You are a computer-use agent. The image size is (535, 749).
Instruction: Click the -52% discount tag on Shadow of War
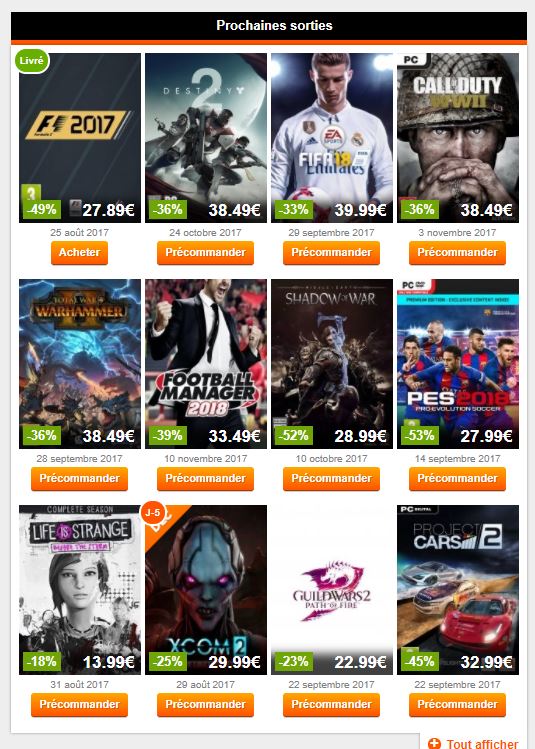[293, 435]
